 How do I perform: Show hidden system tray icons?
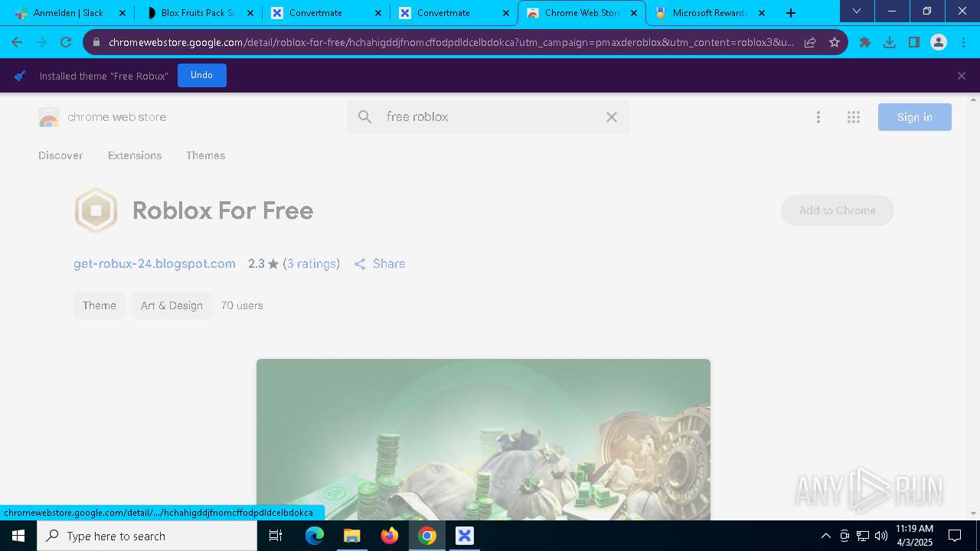[825, 536]
